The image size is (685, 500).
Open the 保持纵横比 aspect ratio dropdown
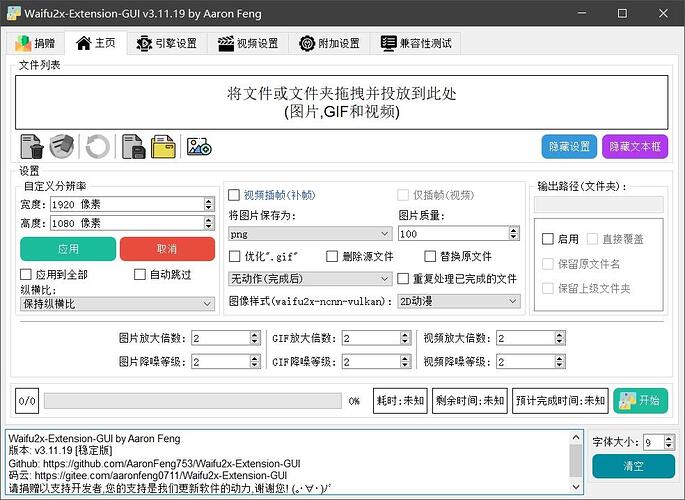pos(118,304)
